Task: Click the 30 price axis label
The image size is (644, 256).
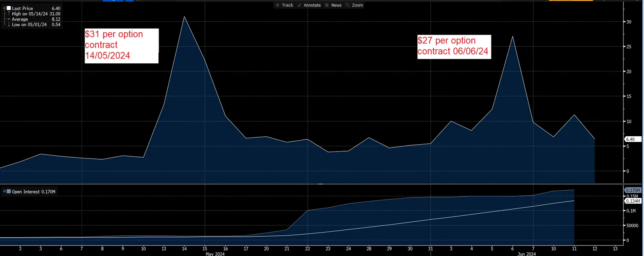Action: coord(629,22)
